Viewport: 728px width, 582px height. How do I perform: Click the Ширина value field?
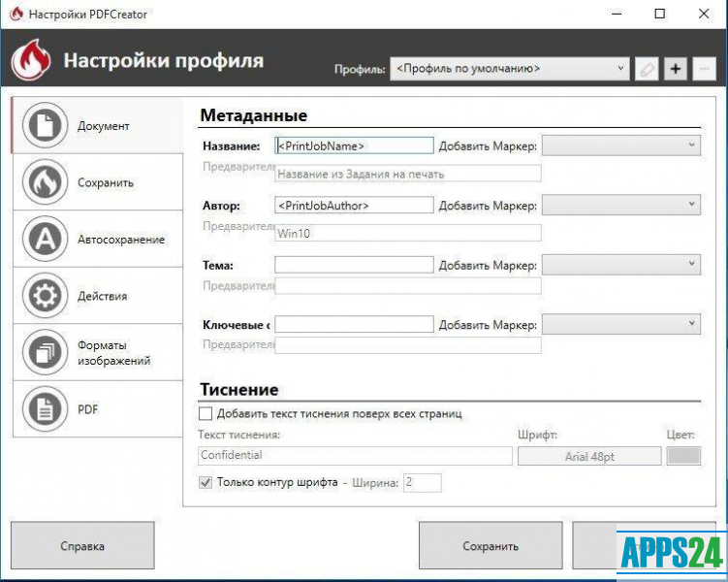pos(423,483)
